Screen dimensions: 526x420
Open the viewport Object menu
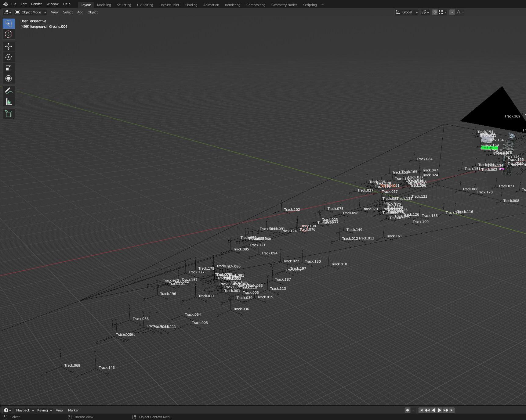click(x=93, y=12)
